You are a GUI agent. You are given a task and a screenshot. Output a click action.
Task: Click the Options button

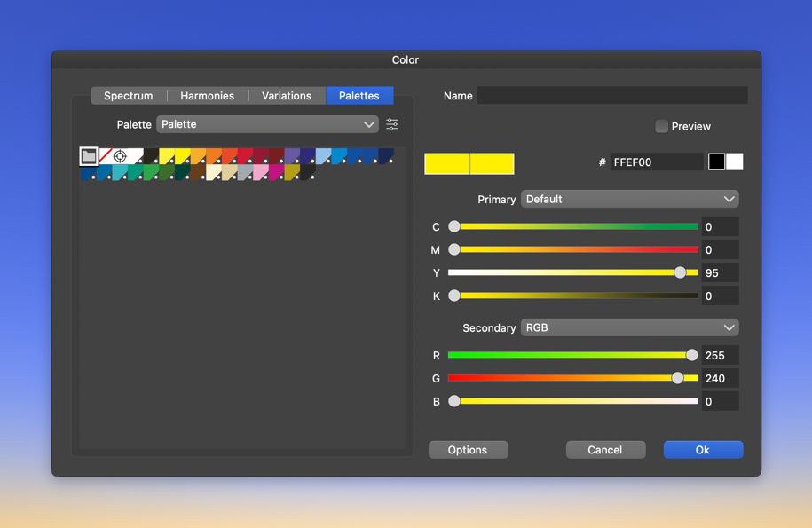point(468,450)
